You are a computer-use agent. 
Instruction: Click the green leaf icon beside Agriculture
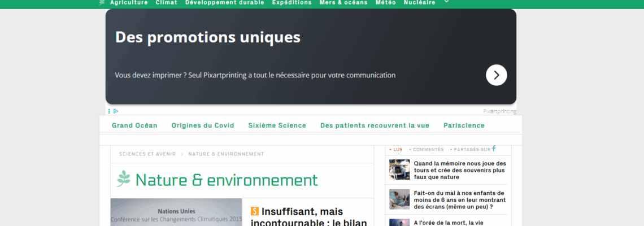(x=102, y=2)
